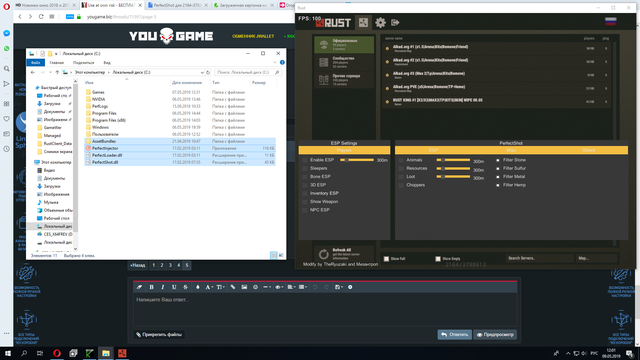640x360 pixels.
Task: Click File Explorer icon in taskbar
Action: 106,353
